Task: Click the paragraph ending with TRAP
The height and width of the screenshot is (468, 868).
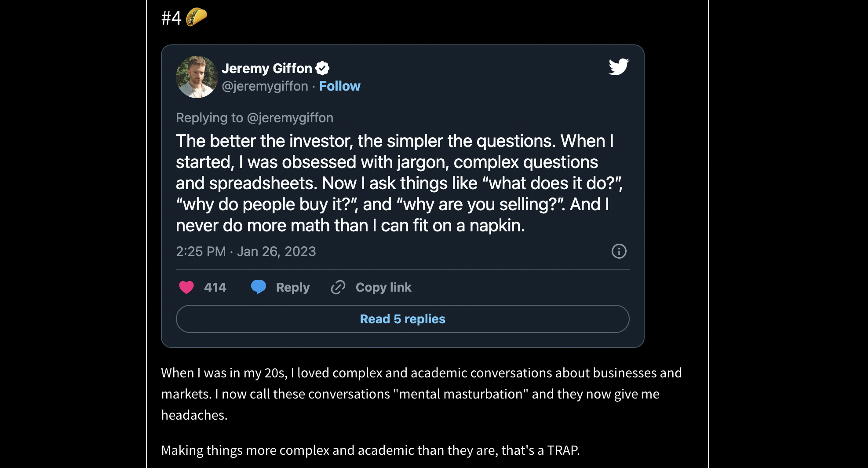Action: coord(370,450)
